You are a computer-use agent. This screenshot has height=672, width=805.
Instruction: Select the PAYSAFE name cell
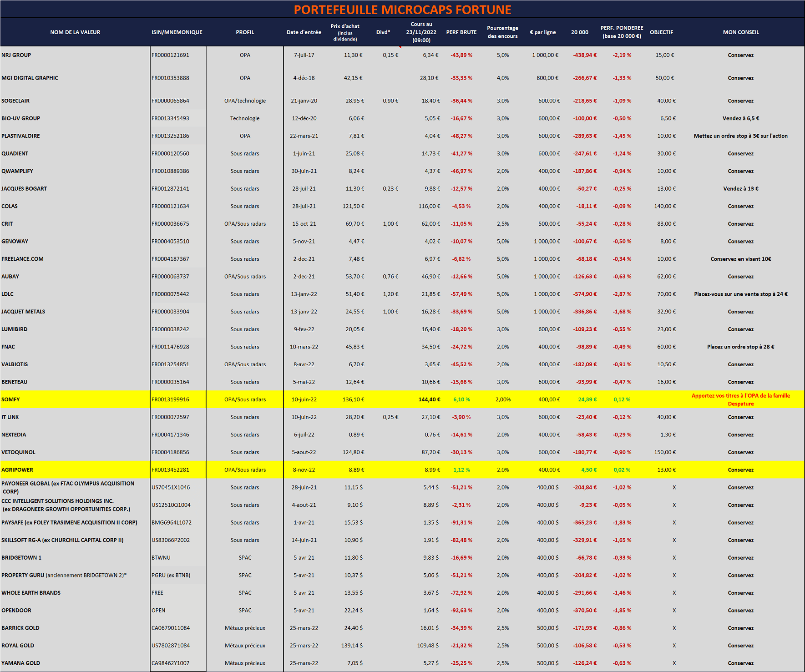69,523
